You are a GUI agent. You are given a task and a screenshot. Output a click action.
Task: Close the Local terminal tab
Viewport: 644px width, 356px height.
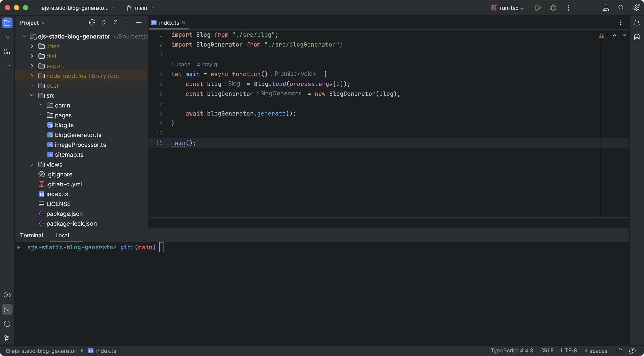pos(76,235)
